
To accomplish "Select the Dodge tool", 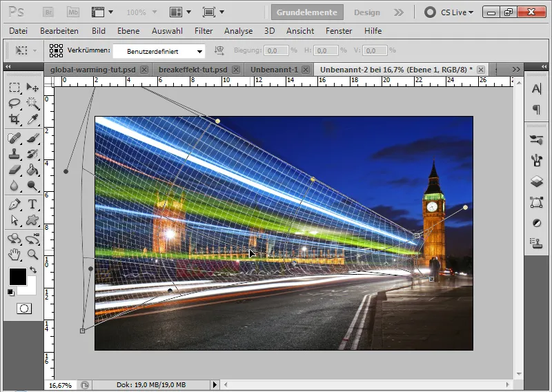I will 32,186.
